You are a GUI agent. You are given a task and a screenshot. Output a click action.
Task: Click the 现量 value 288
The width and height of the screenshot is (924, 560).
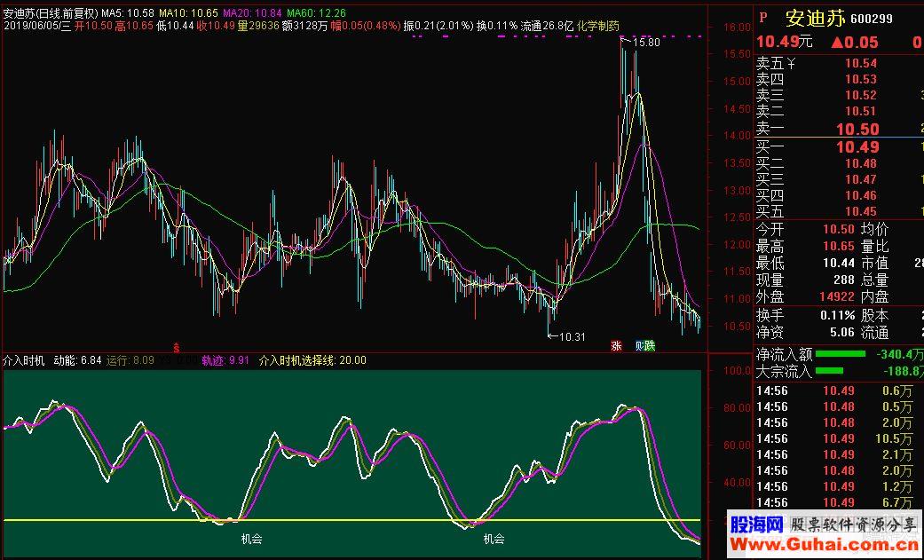(844, 280)
